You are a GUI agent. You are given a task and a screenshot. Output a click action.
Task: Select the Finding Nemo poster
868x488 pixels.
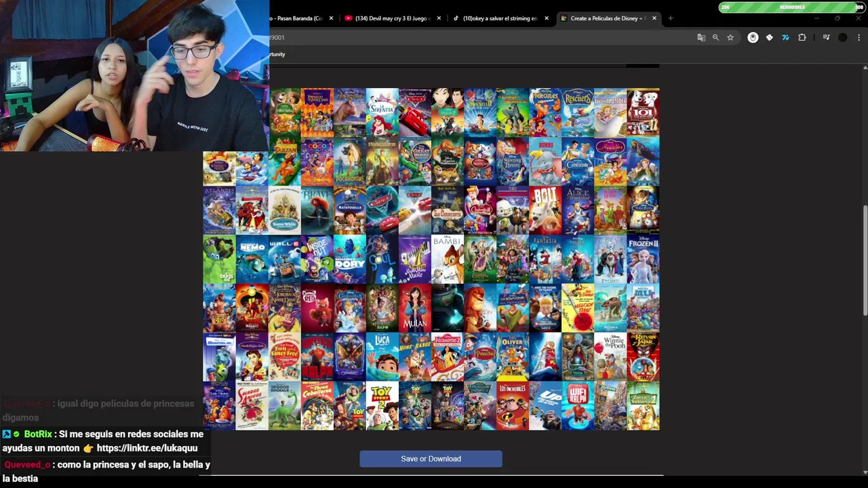click(252, 259)
